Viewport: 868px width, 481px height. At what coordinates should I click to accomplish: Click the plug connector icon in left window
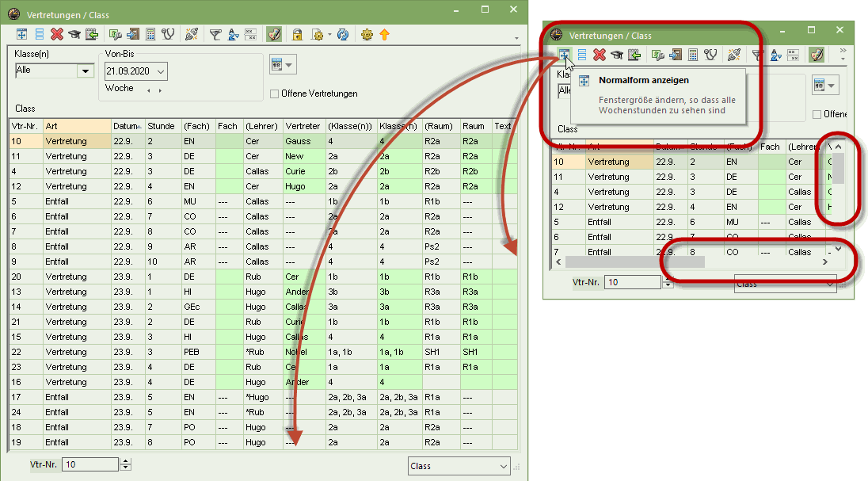192,34
